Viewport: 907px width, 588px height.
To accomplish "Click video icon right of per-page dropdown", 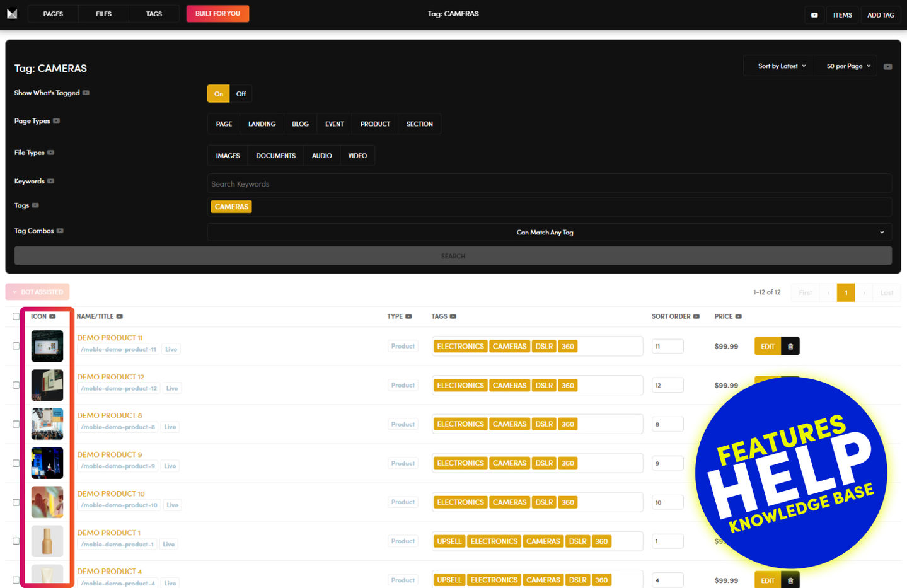I will (x=887, y=67).
